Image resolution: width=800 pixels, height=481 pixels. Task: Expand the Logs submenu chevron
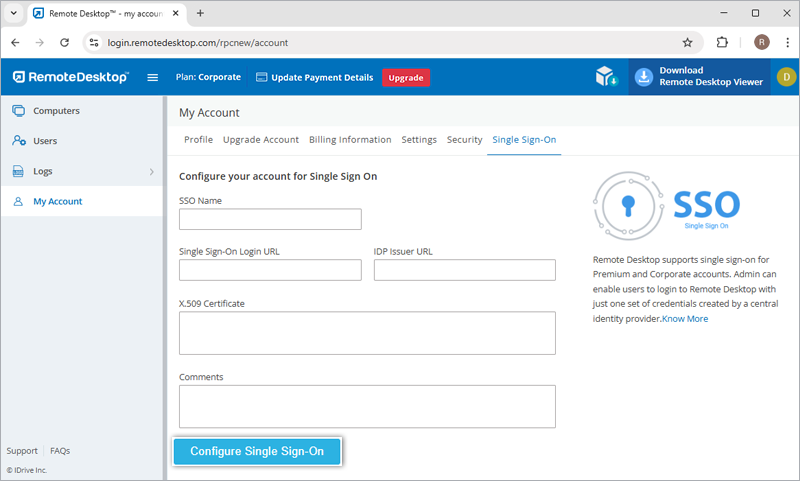pos(152,171)
